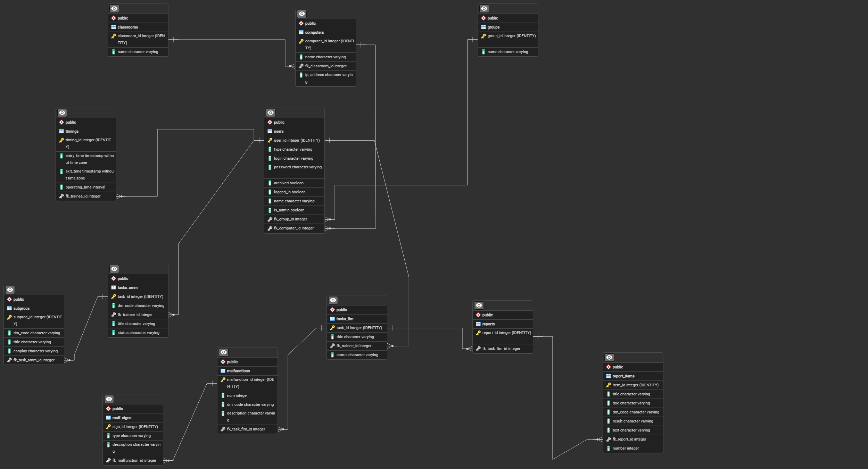This screenshot has height=469, width=868.
Task: Toggle eye icon on users table
Action: pyautogui.click(x=270, y=113)
